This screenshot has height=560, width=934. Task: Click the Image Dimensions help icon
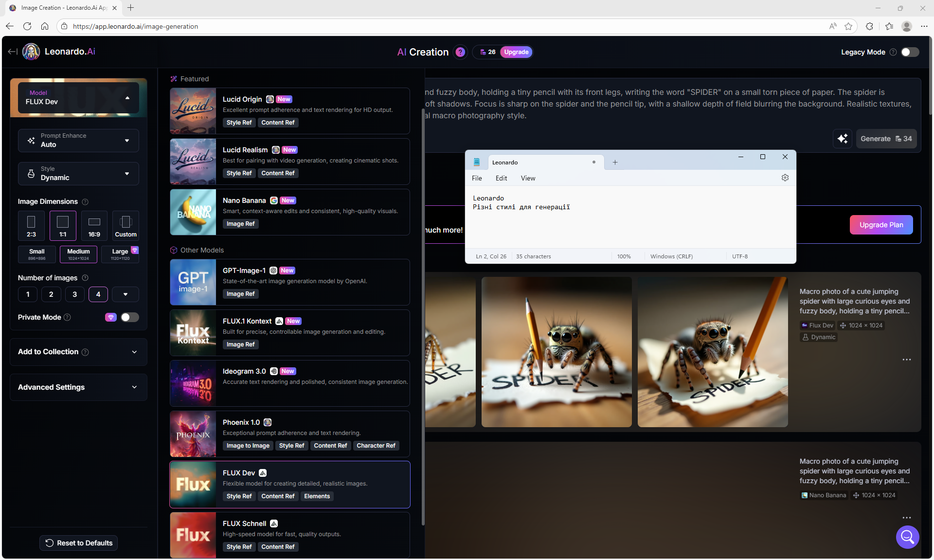tap(85, 202)
